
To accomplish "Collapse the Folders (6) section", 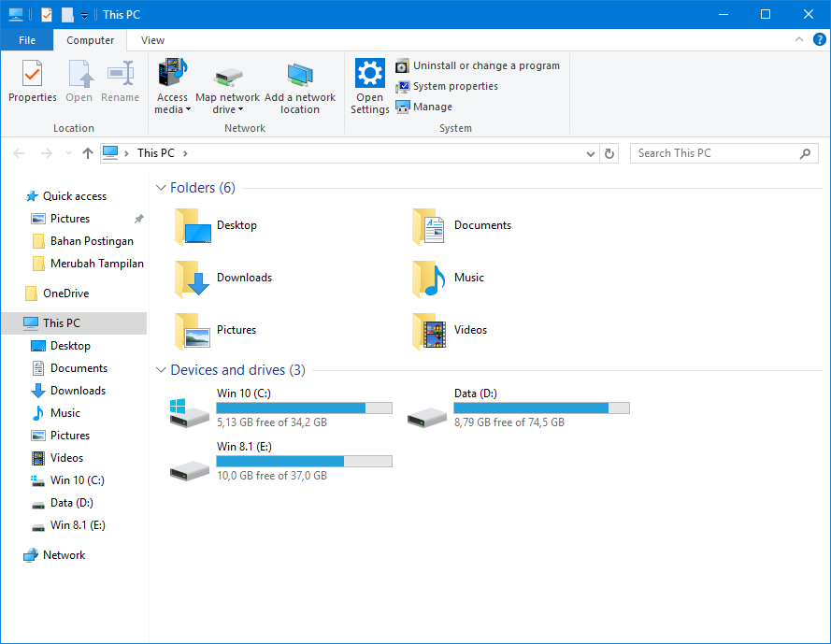I will click(161, 187).
